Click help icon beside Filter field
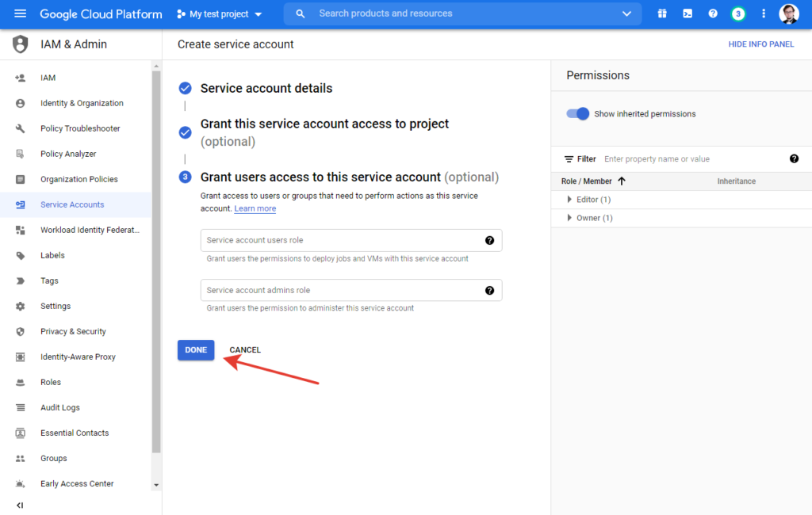Screen dimensions: 812x515 coord(794,158)
